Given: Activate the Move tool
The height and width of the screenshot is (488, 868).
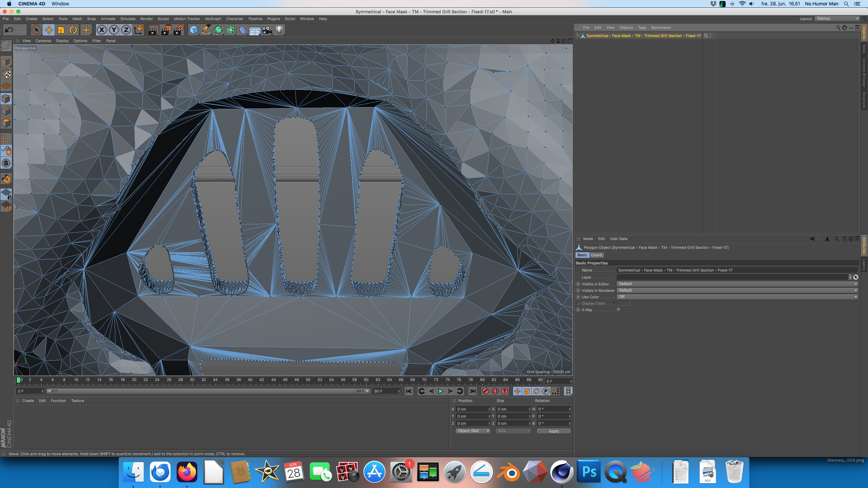Looking at the screenshot, I should tap(49, 30).
